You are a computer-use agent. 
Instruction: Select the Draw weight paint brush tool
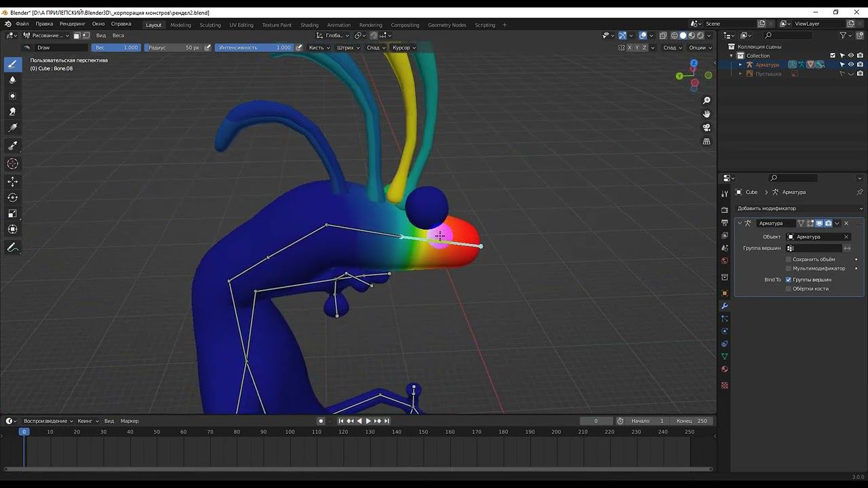tap(12, 64)
